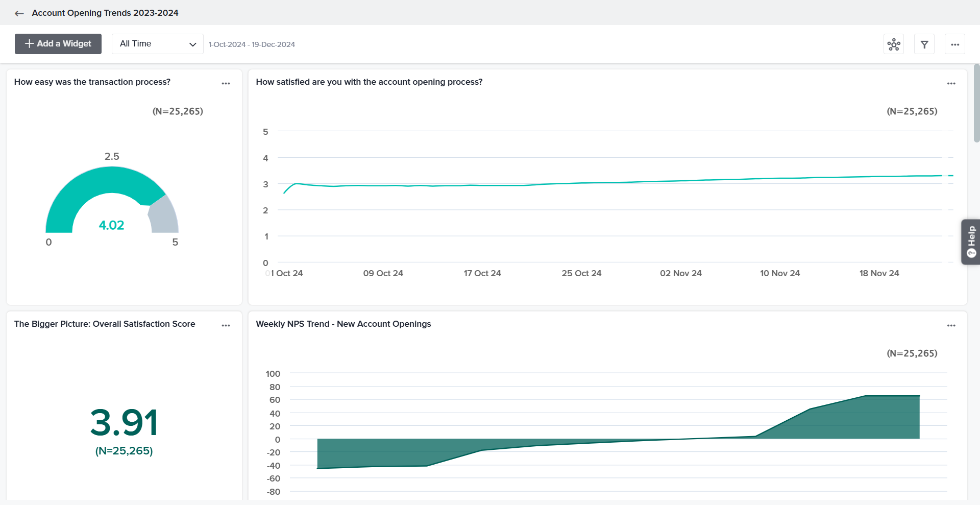The image size is (980, 505).
Task: Open options for transaction process widget
Action: click(226, 83)
